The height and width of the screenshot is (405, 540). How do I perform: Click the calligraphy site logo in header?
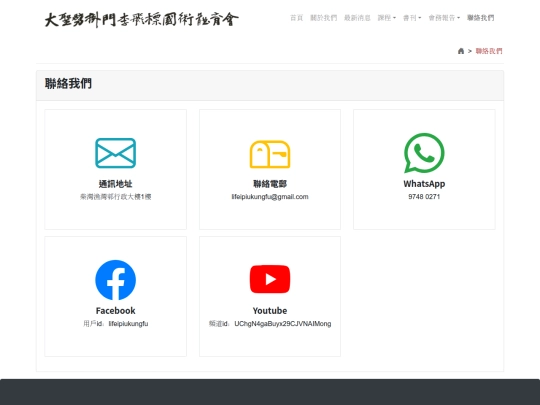pos(141,20)
